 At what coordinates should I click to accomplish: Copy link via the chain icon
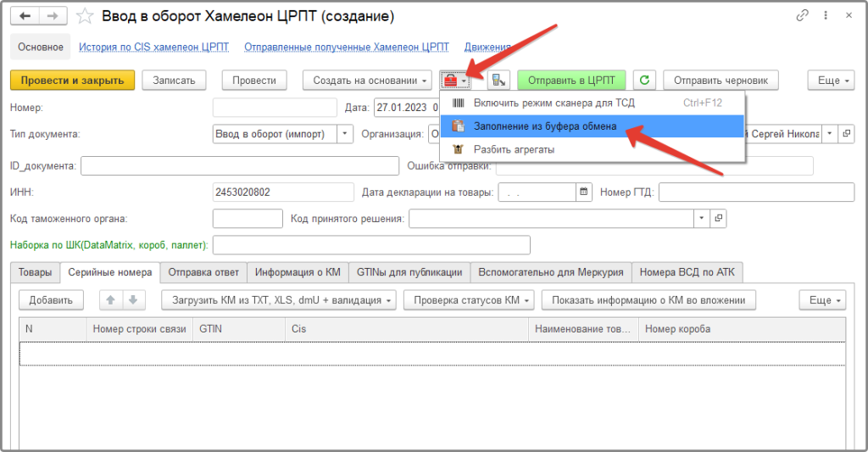tap(802, 15)
